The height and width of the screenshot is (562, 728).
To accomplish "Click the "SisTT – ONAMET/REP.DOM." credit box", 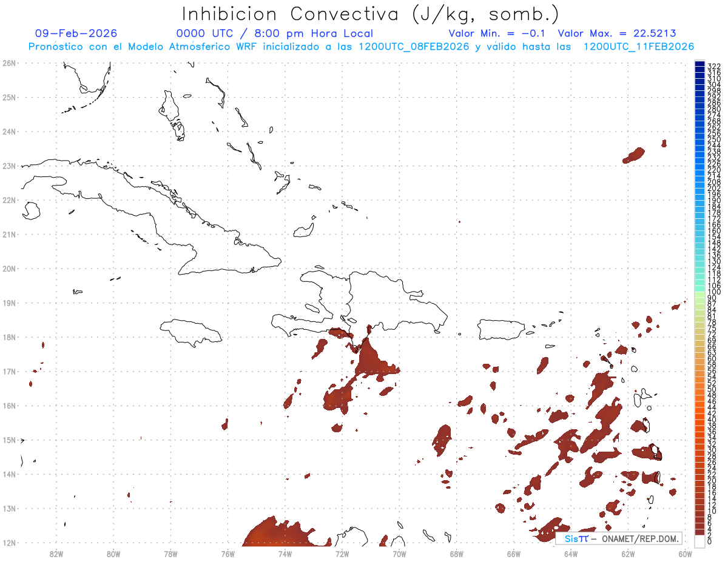I will point(619,538).
